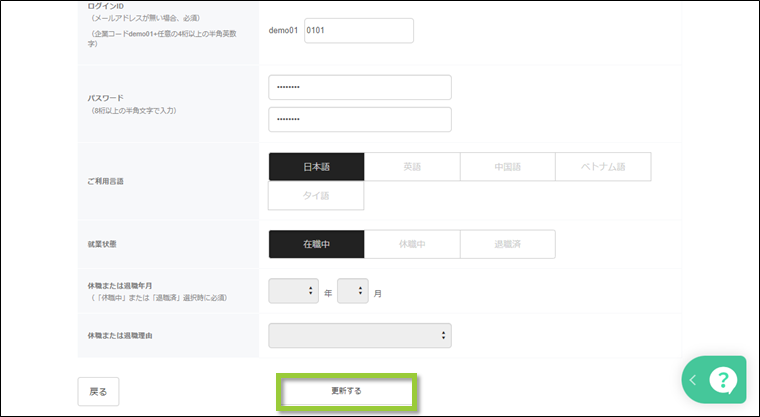Choose 中国語 language option
Viewport: 760px width, 417px height.
(x=507, y=167)
